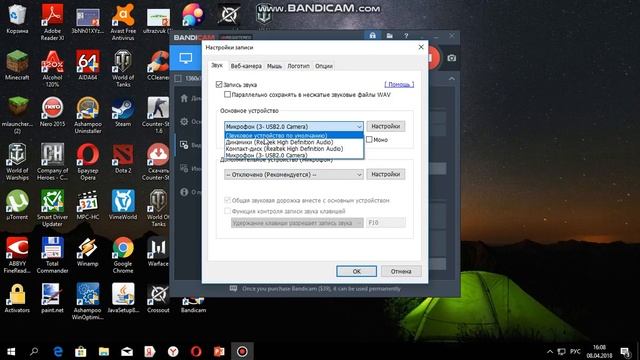Image resolution: width=640 pixels, height=360 pixels.
Task: Open Microsoft Edge from taskbar
Action: pyautogui.click(x=58, y=351)
